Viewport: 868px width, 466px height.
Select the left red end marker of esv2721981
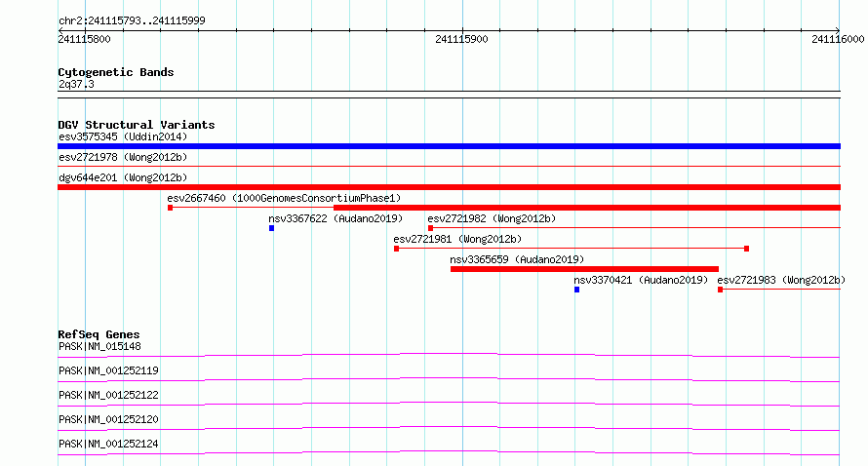coord(396,249)
